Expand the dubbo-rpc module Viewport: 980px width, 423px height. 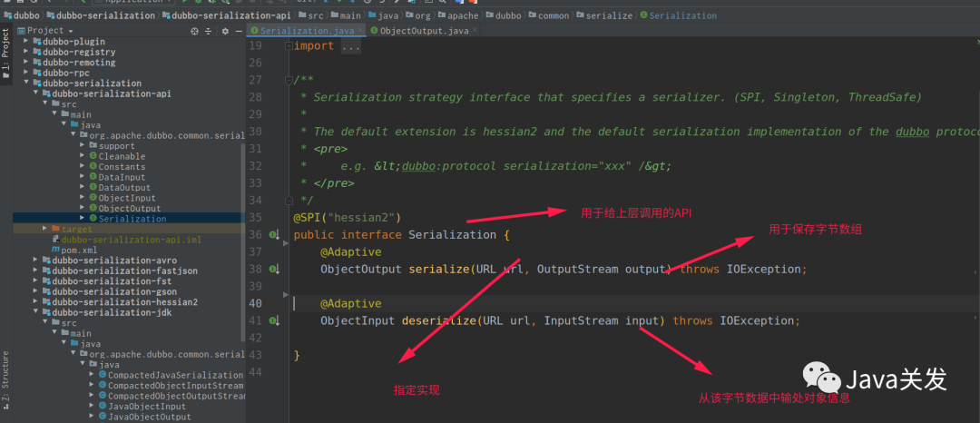click(26, 73)
